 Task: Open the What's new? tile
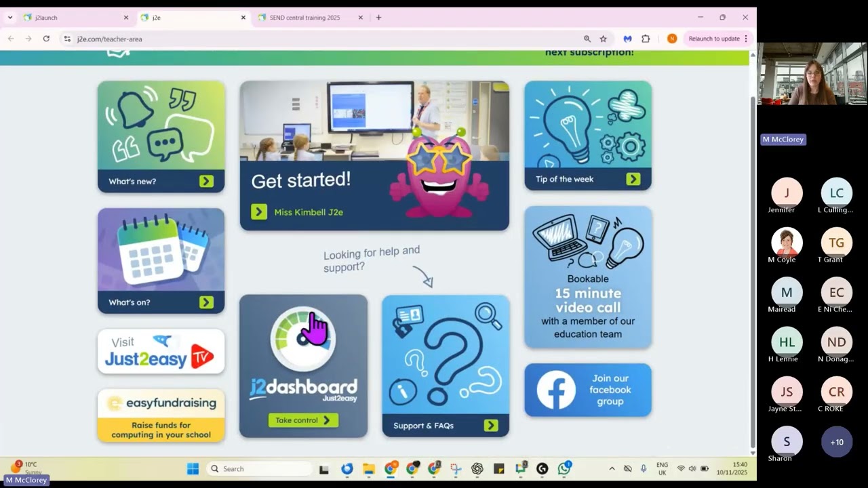(161, 136)
